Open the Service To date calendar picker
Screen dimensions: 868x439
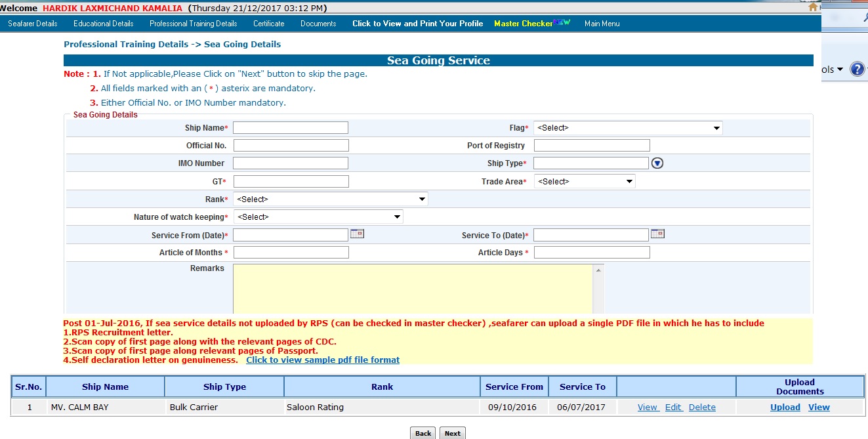pos(657,234)
